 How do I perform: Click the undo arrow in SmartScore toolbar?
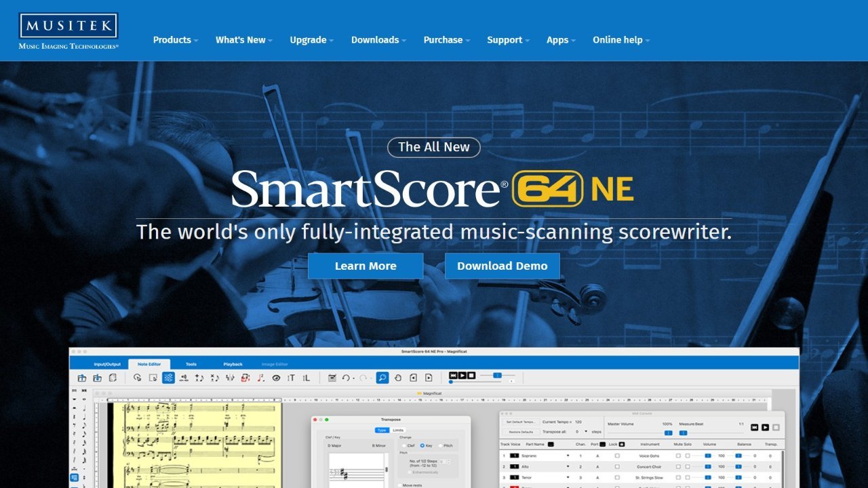346,378
